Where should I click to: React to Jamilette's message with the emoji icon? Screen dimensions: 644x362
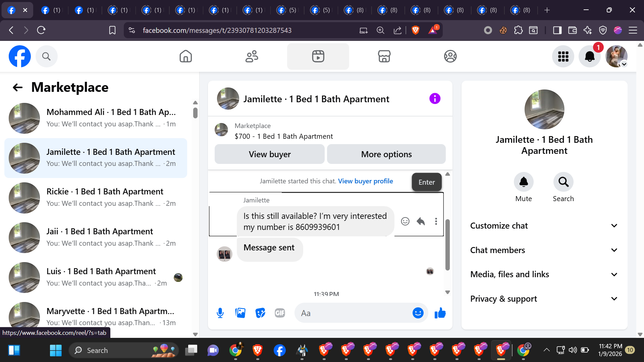(x=405, y=221)
